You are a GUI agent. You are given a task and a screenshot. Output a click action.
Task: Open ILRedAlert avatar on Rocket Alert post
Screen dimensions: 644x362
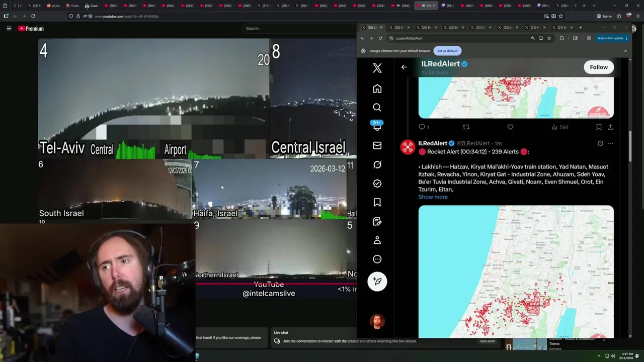coord(408,147)
